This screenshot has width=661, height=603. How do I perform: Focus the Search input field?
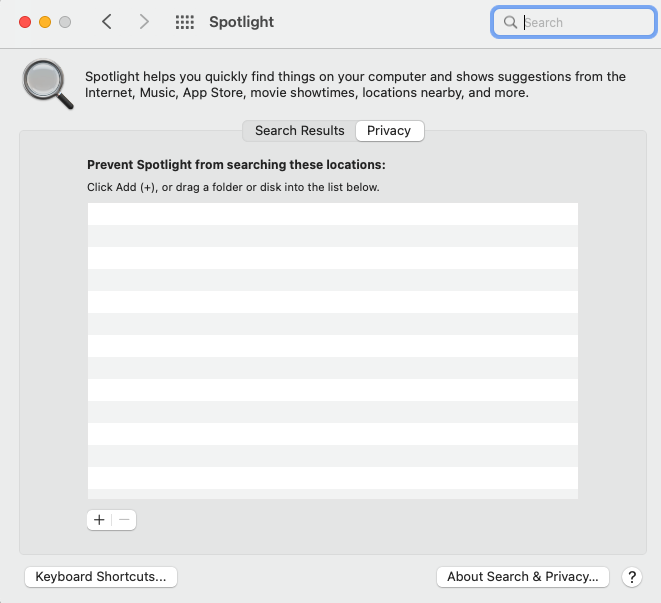(573, 22)
